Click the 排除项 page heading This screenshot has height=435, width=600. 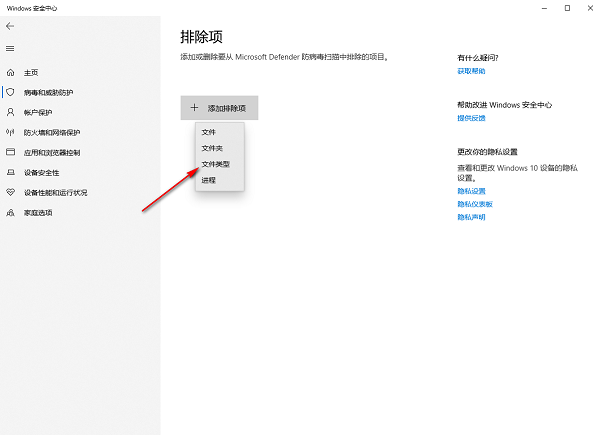201,37
